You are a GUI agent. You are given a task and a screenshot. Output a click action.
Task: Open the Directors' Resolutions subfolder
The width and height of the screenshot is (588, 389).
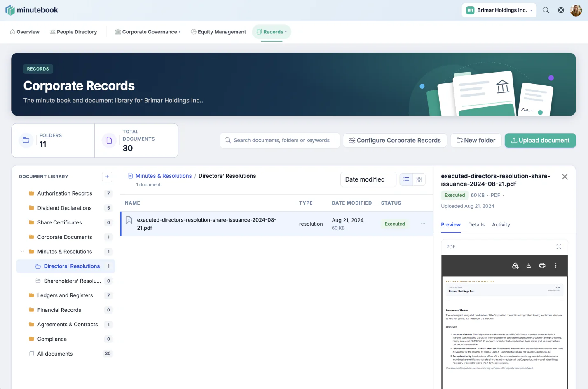point(66,266)
